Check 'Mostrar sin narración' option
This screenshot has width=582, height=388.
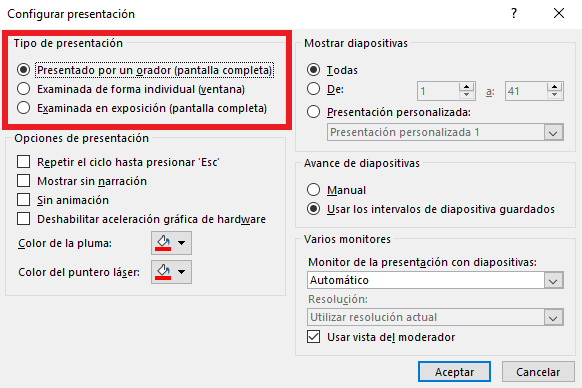(x=24, y=181)
